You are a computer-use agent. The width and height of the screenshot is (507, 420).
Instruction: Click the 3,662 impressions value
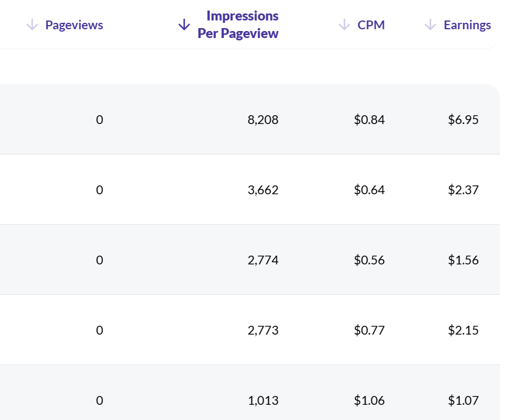(x=263, y=190)
